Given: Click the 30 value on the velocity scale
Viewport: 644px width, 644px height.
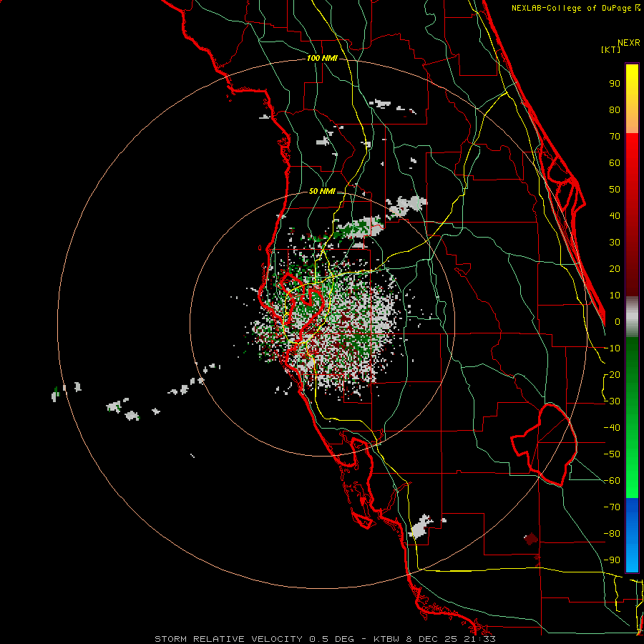Looking at the screenshot, I should click(x=615, y=243).
